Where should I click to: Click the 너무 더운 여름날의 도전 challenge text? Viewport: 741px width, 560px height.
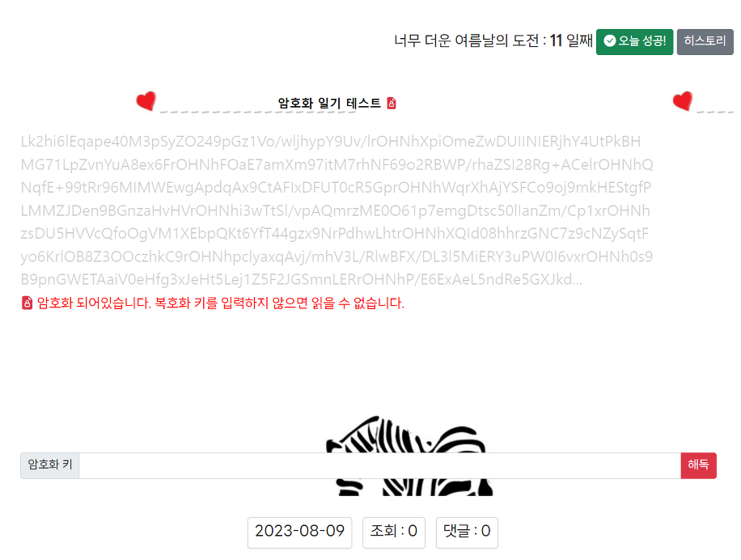pyautogui.click(x=466, y=41)
